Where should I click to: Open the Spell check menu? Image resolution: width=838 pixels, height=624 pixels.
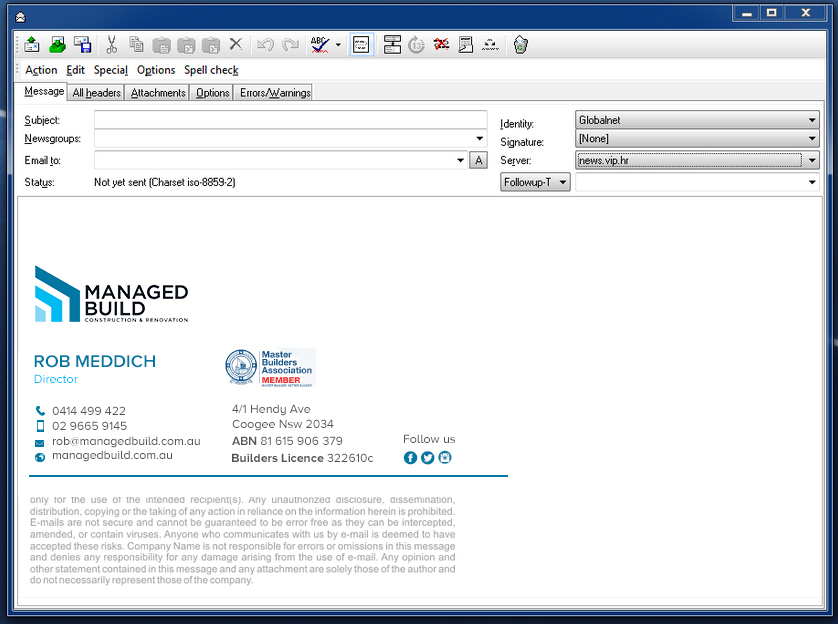tap(211, 70)
